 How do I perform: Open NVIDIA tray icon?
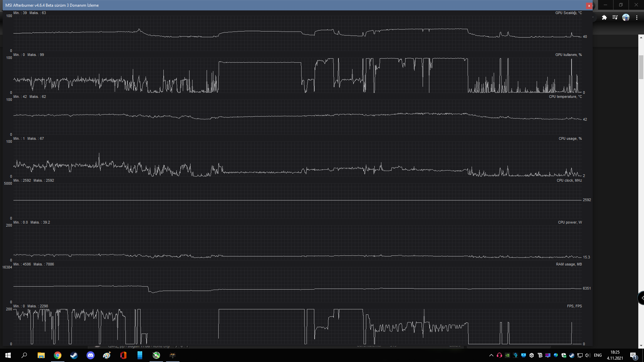coord(507,355)
